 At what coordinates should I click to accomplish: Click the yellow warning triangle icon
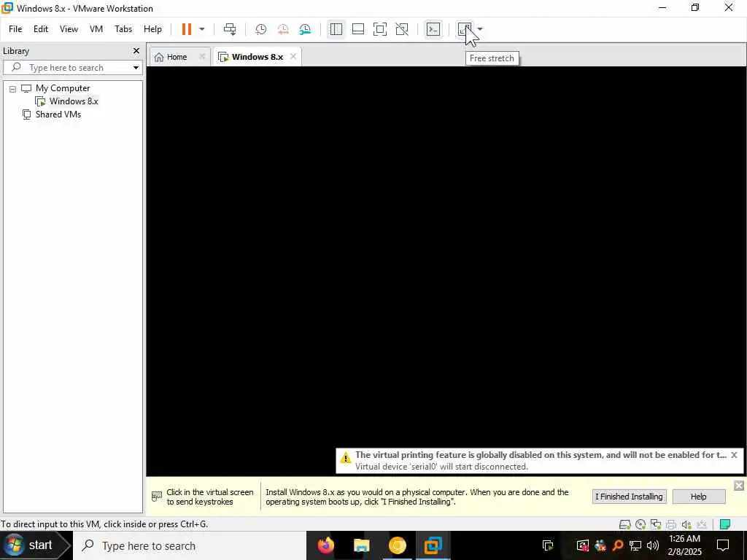(x=345, y=459)
